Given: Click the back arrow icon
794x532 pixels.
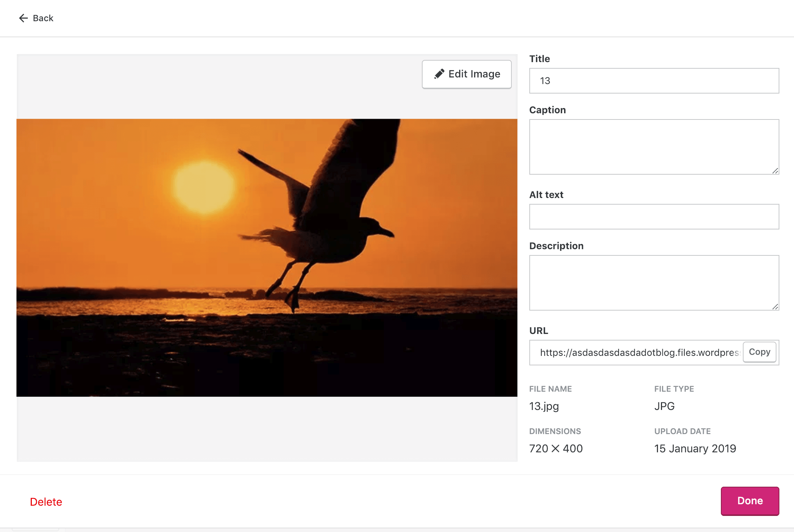Looking at the screenshot, I should click(23, 18).
